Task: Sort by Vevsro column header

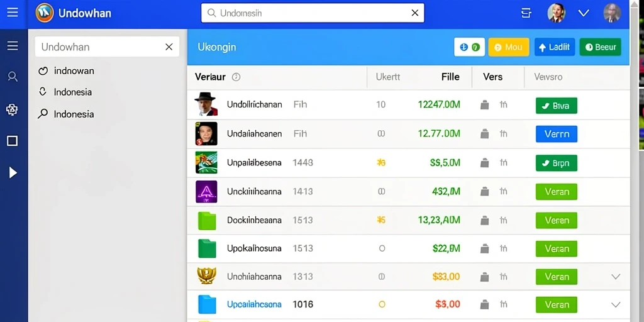Action: coord(548,77)
